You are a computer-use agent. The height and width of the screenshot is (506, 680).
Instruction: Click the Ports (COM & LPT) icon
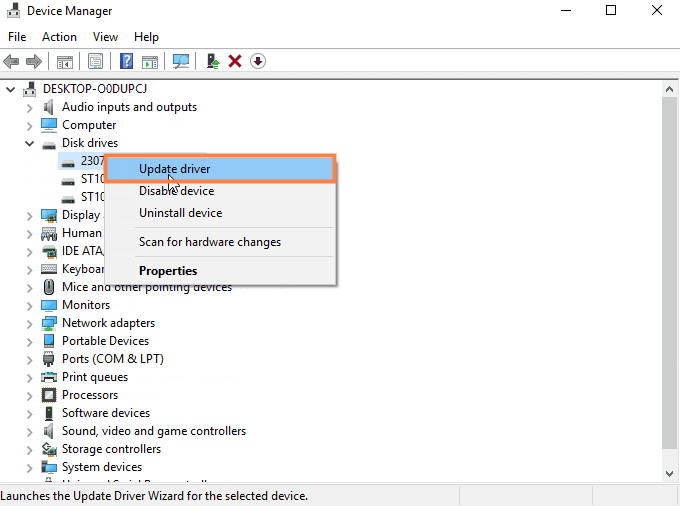click(x=49, y=359)
